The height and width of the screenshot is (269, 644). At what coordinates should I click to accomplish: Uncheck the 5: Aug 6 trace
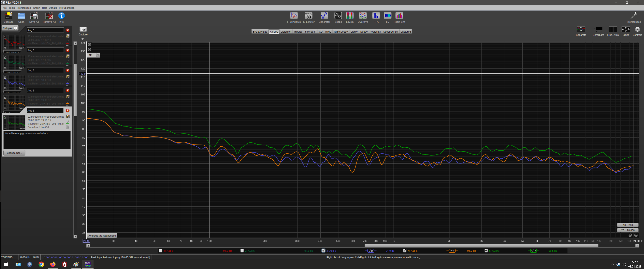click(x=486, y=250)
